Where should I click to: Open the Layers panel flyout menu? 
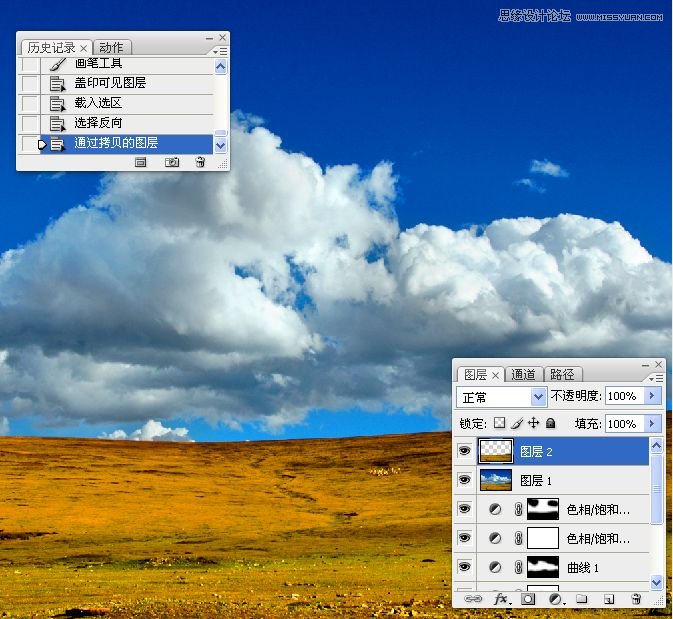(x=656, y=379)
